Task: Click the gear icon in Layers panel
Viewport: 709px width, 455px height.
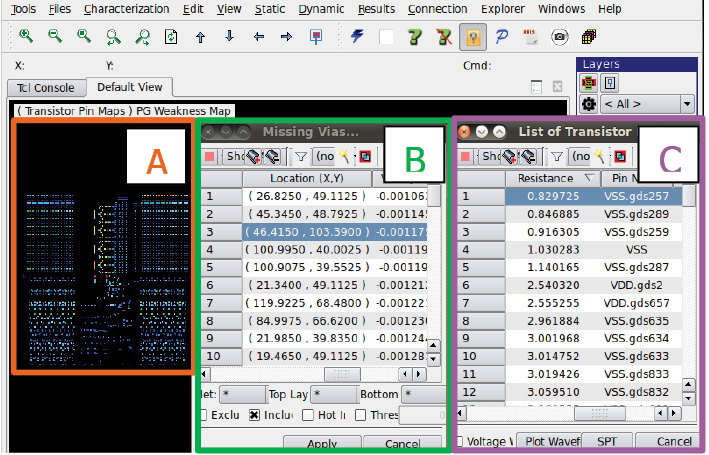Action: click(590, 104)
